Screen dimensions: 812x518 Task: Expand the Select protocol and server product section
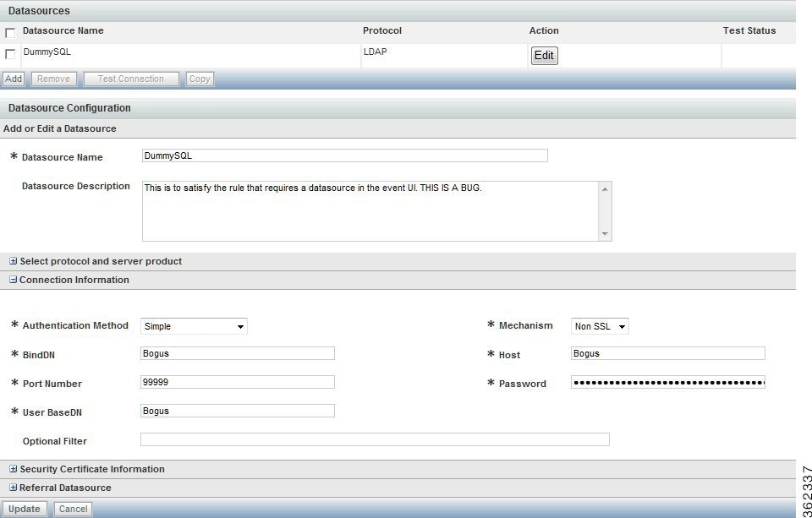click(12, 261)
